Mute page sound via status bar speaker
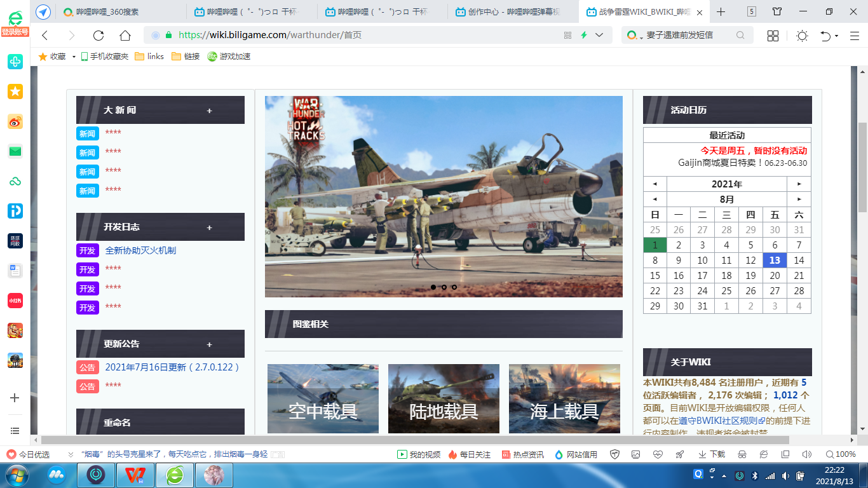Screen dimensions: 868x488 click(x=807, y=454)
